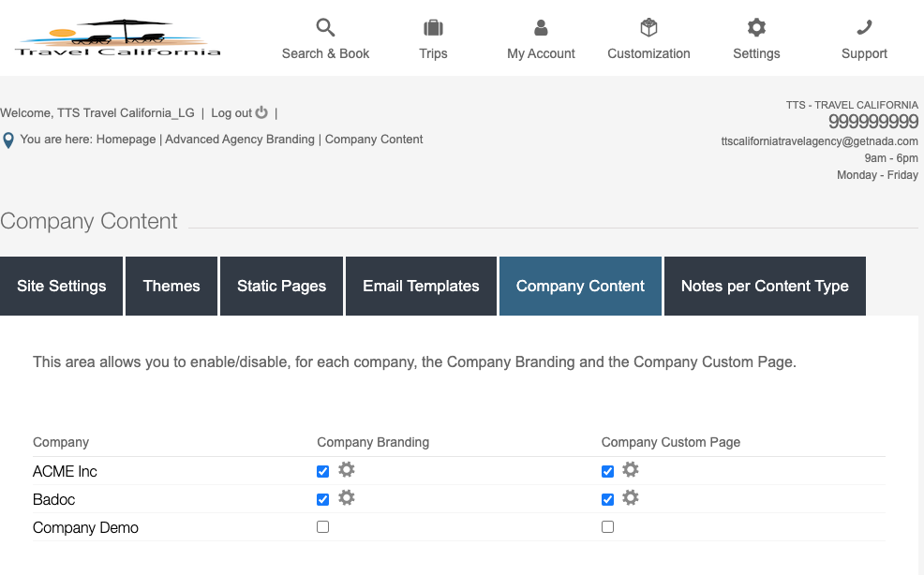Open ACME Inc Company Branding gear settings
This screenshot has height=575, width=924.
347,470
